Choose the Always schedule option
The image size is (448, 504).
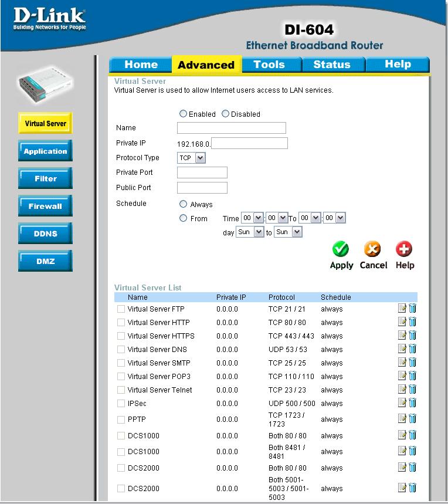click(183, 204)
